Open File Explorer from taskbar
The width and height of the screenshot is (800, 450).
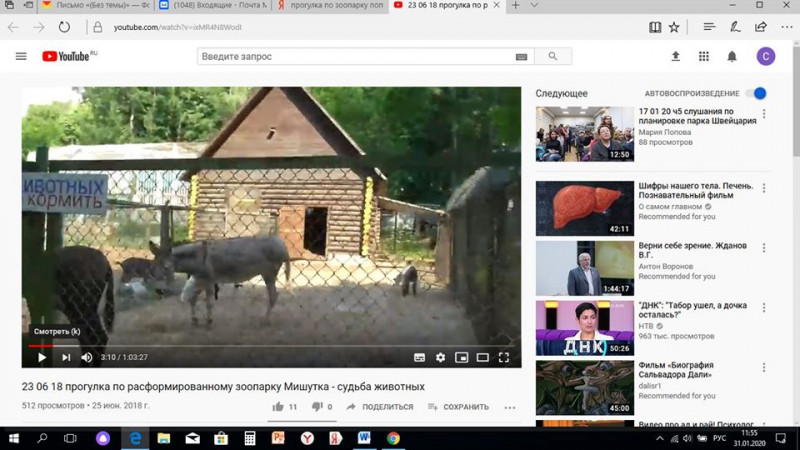point(163,438)
